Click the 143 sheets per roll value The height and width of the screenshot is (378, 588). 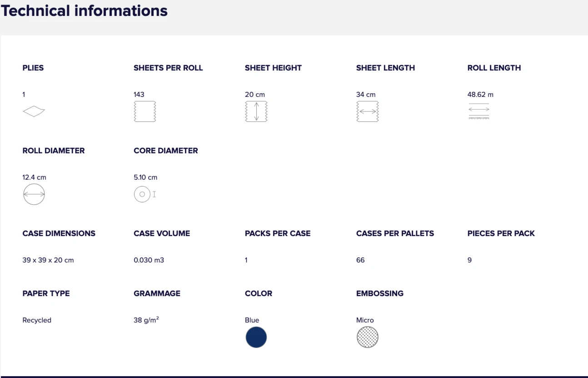(139, 95)
